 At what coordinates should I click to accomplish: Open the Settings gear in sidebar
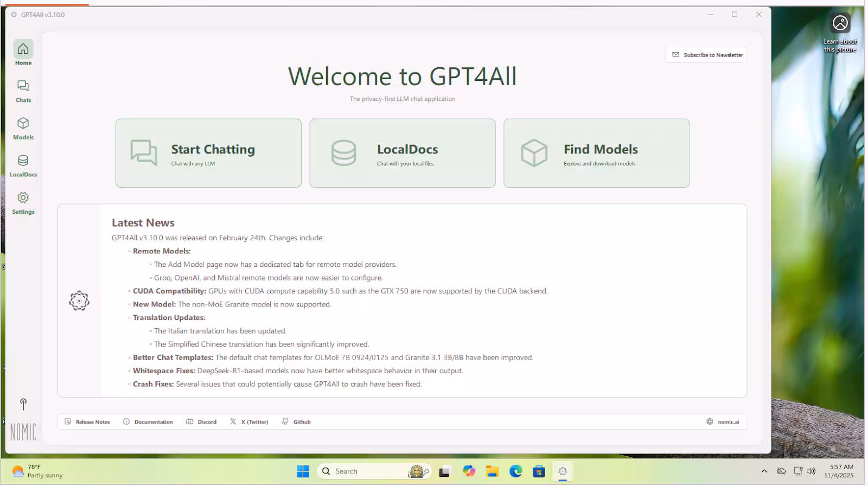[x=23, y=203]
